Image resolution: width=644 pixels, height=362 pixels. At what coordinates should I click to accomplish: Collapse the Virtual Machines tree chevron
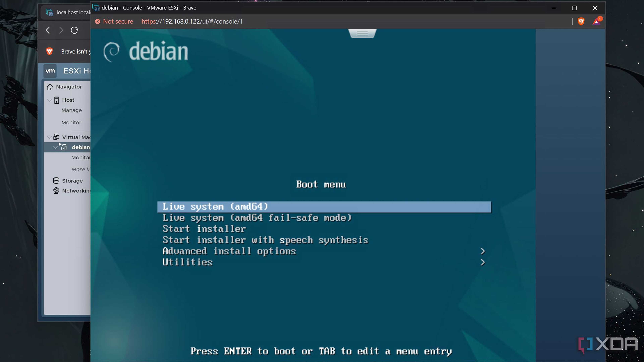point(50,137)
